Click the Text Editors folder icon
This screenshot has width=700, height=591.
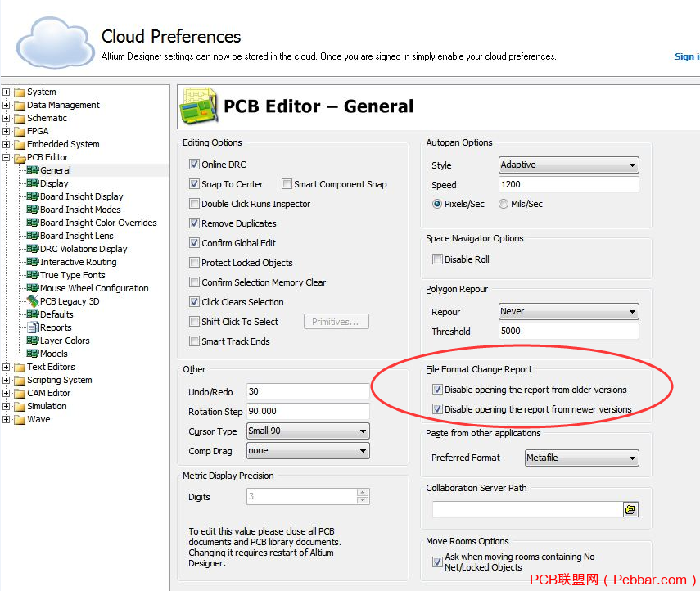pos(20,368)
